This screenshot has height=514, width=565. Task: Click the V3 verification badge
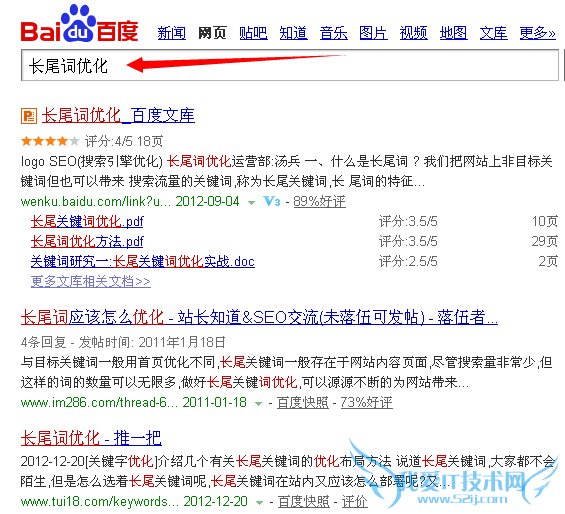272,201
